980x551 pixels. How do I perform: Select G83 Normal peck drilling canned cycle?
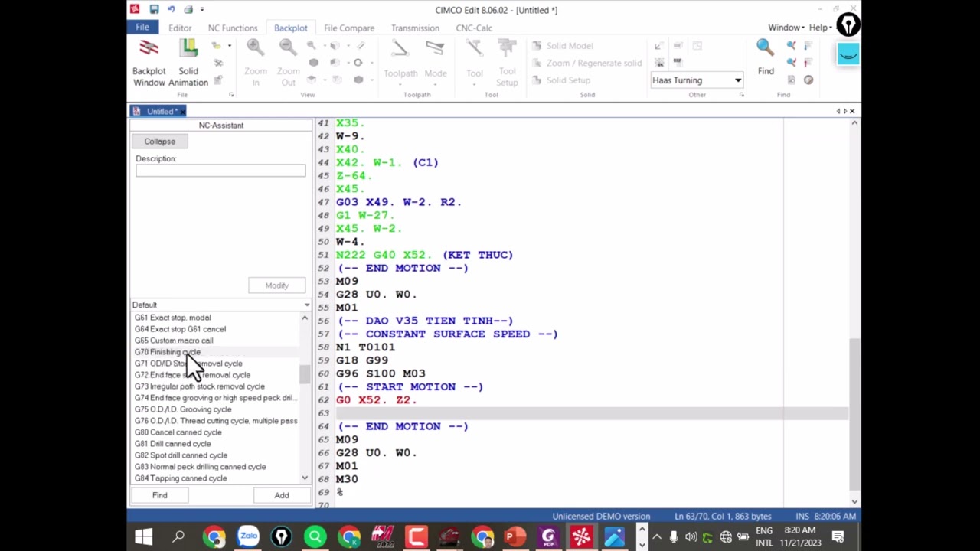[x=201, y=467]
